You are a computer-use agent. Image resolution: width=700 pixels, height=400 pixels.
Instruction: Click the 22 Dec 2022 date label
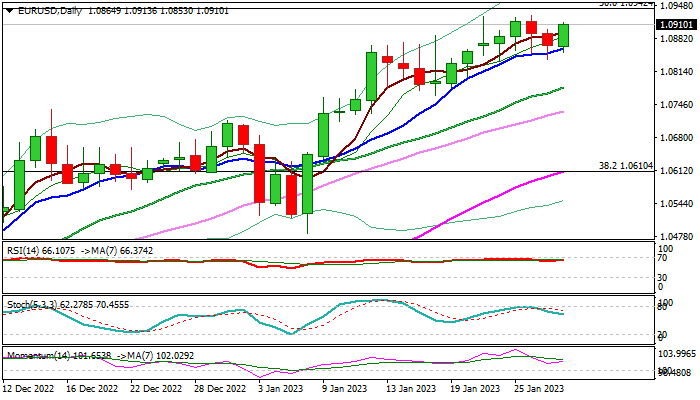click(x=156, y=388)
